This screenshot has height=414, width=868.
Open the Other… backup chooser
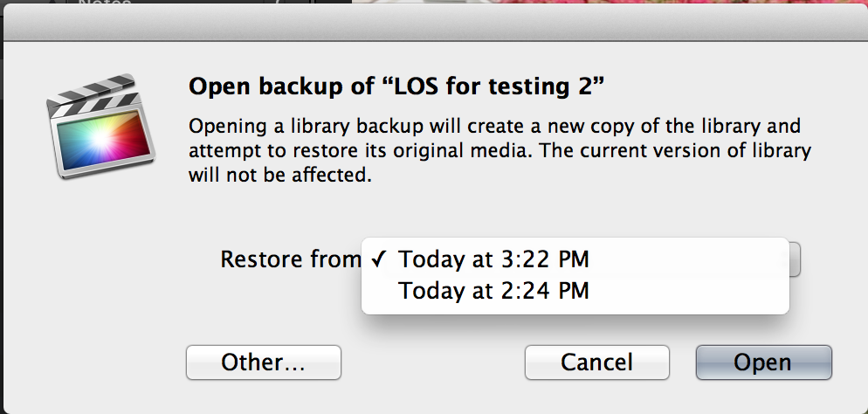(264, 362)
